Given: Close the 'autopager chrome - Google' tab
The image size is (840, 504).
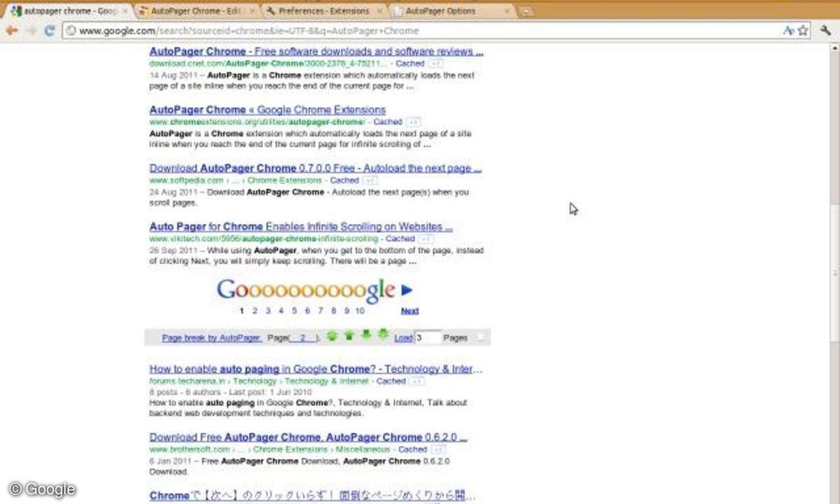Looking at the screenshot, I should tap(125, 11).
